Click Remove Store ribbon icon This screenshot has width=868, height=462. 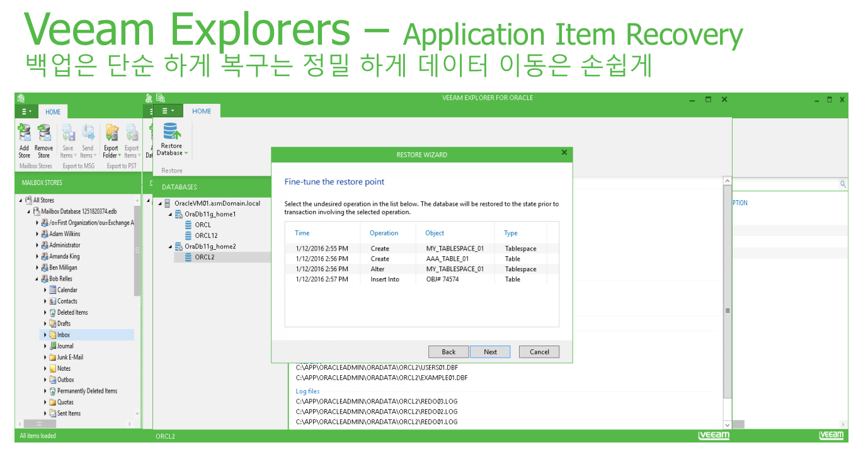pos(43,133)
